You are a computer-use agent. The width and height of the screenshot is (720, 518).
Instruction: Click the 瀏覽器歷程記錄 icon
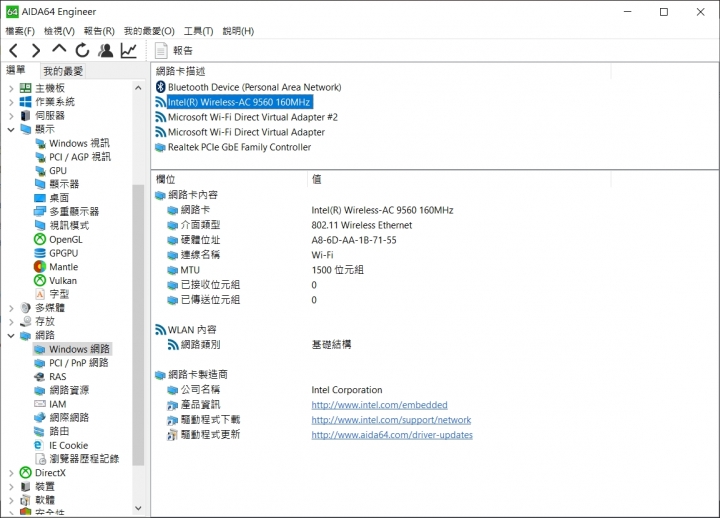coord(40,459)
